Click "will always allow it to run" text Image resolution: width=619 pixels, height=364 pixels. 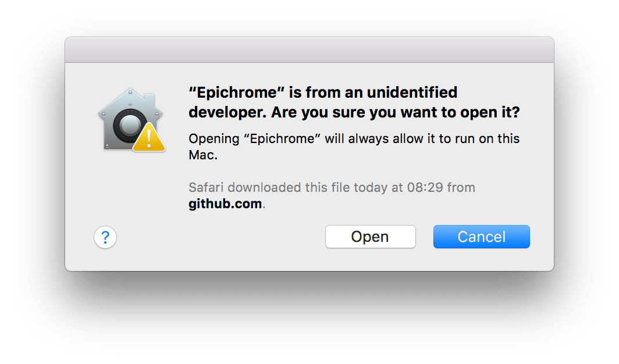(x=400, y=139)
